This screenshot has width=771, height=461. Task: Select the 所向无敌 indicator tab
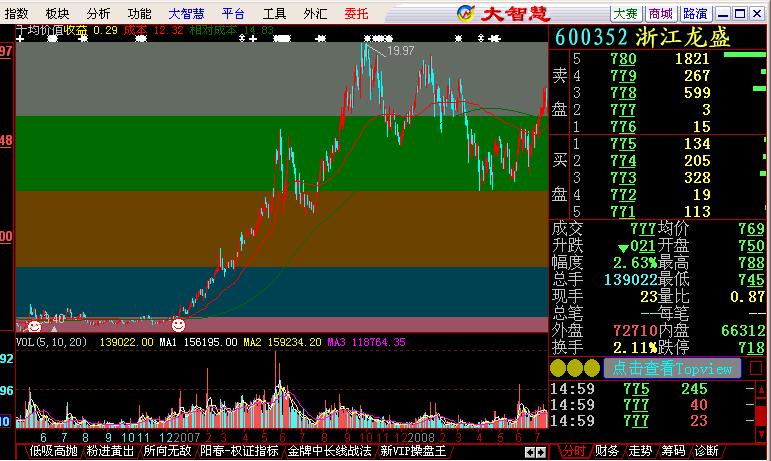(x=167, y=451)
